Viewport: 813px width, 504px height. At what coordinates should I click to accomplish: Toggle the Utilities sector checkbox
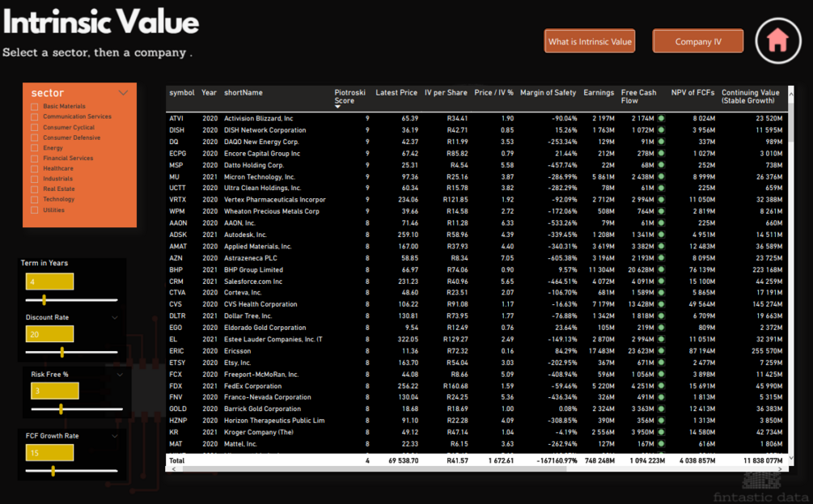(x=35, y=210)
